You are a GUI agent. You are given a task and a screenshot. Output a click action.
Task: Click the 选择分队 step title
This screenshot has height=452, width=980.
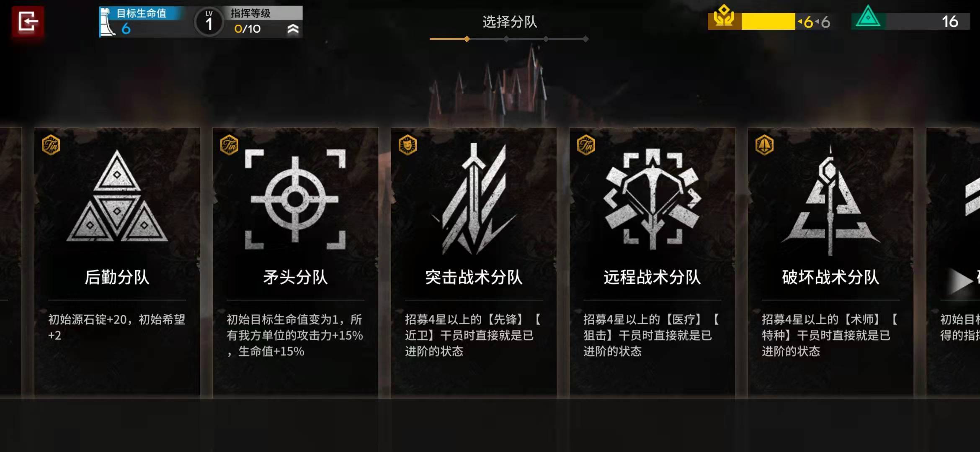(x=510, y=22)
